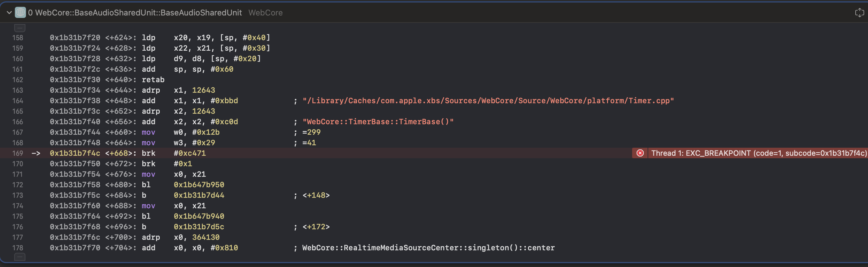Expand hidden lines below line 178
Screen dimensions: 868x267
coord(20,257)
